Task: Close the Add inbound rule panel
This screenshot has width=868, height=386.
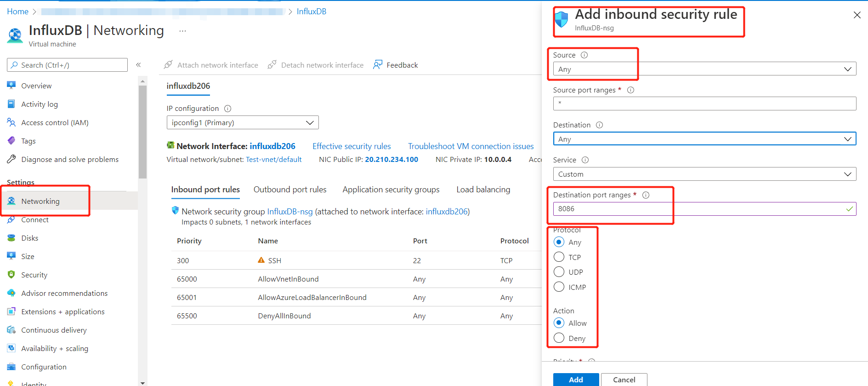Action: coord(857,15)
